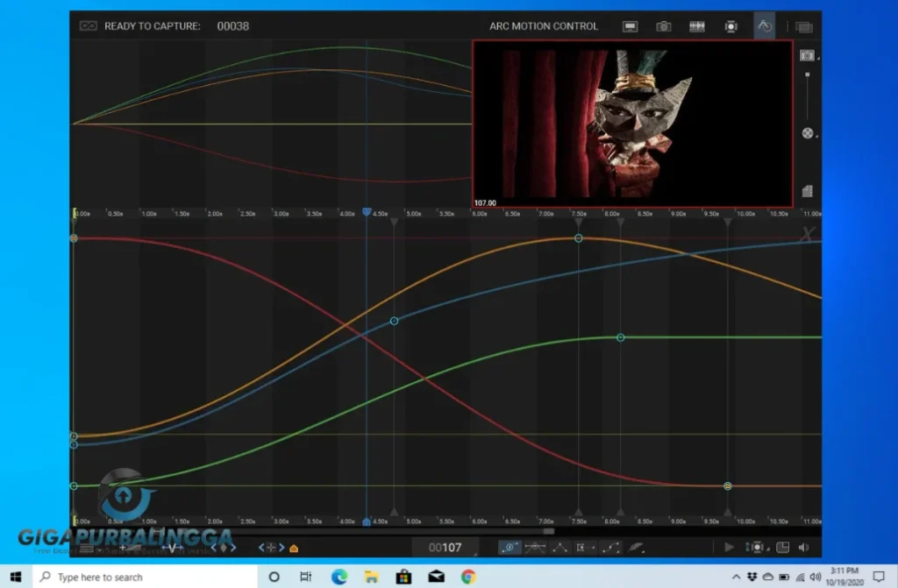
Task: Expand the circular wheel options beside preview
Action: click(x=808, y=134)
